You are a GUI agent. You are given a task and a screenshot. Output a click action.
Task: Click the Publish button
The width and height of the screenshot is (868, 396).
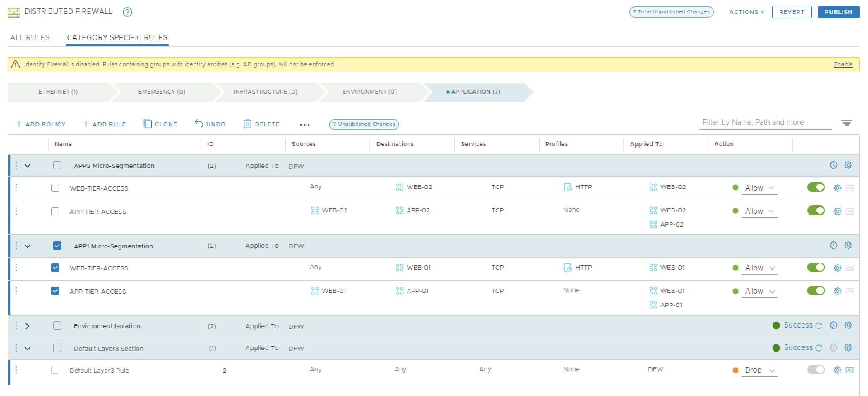pyautogui.click(x=838, y=12)
